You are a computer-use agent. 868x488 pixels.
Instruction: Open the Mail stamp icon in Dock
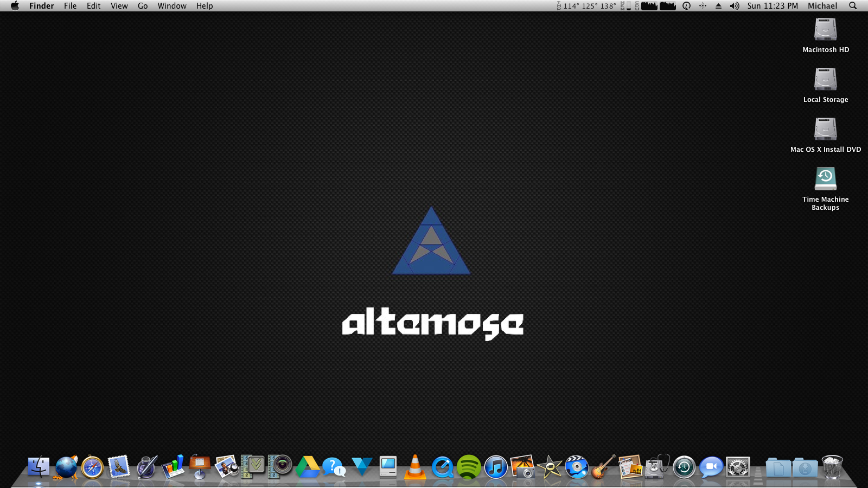[119, 467]
